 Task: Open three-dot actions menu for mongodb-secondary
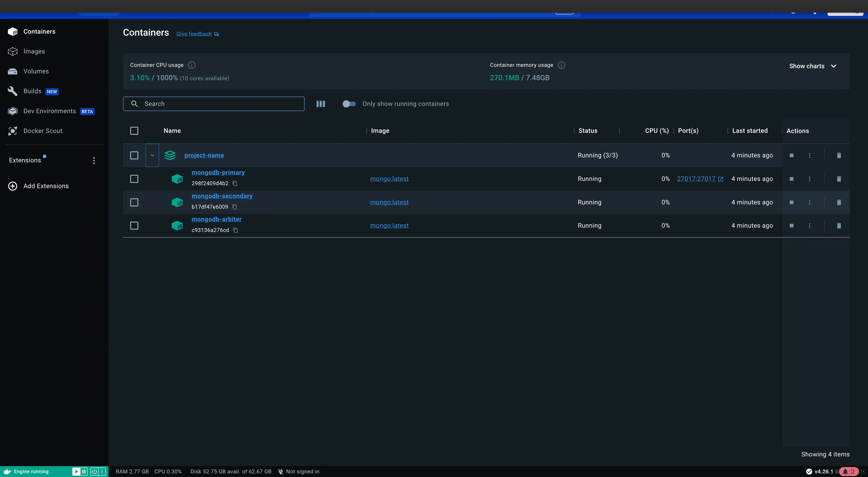809,202
